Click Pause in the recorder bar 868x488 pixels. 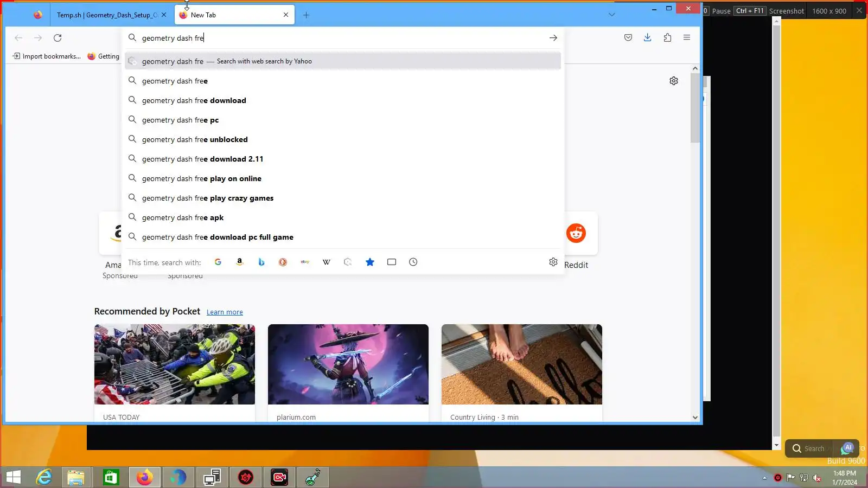pos(721,11)
